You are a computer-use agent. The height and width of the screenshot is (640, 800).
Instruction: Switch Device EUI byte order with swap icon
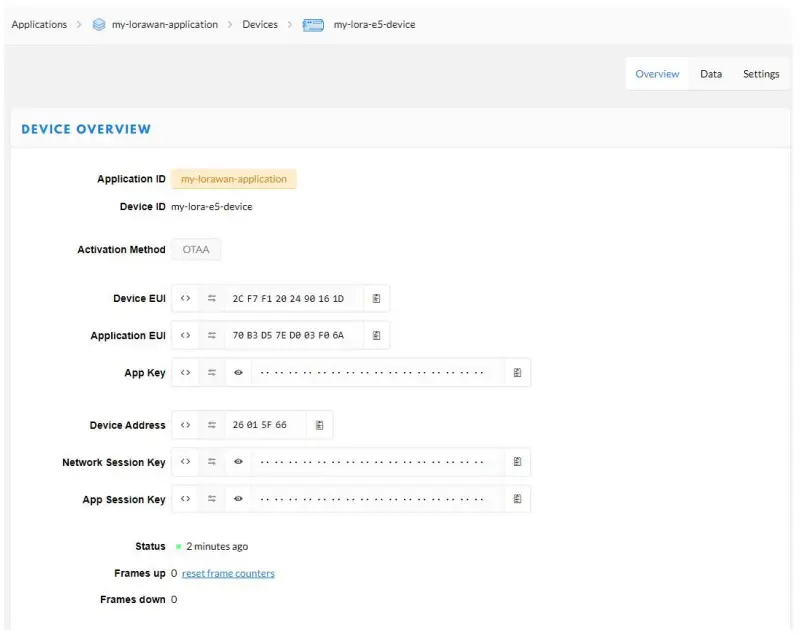pos(212,299)
